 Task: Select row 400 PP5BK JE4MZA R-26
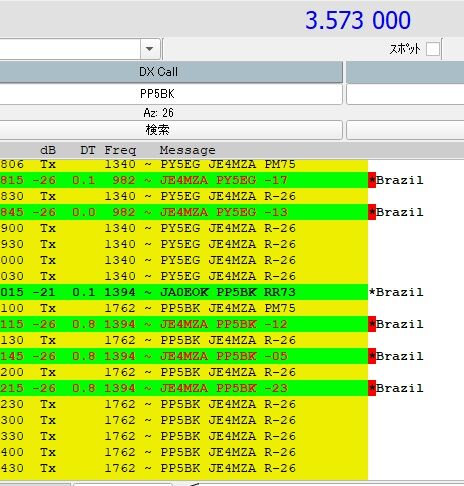click(184, 452)
